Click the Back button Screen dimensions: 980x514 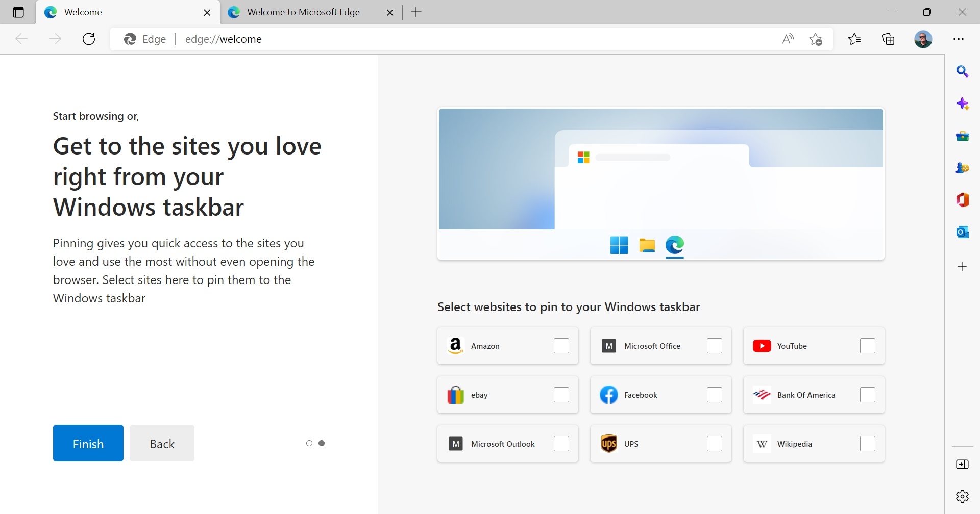[162, 443]
